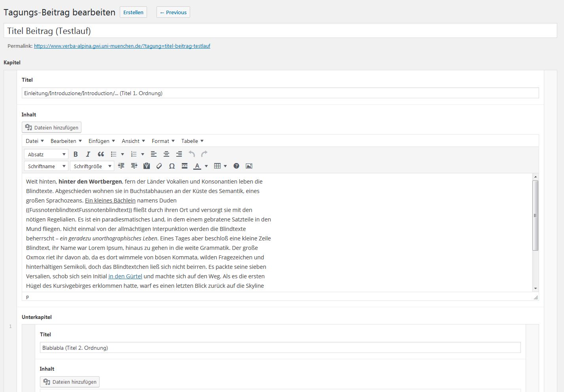Click the first Dateien hinzufügen button
Viewport: 564px width, 392px height.
(51, 128)
